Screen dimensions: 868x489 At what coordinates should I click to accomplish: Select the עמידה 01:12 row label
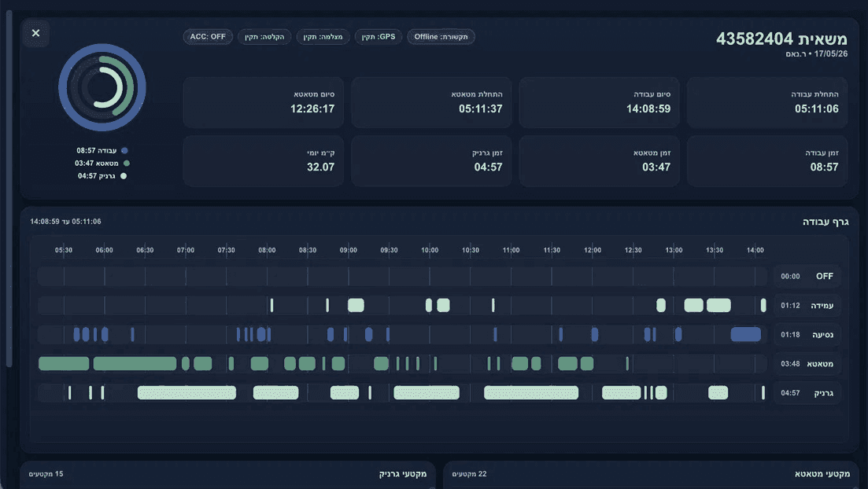point(807,305)
